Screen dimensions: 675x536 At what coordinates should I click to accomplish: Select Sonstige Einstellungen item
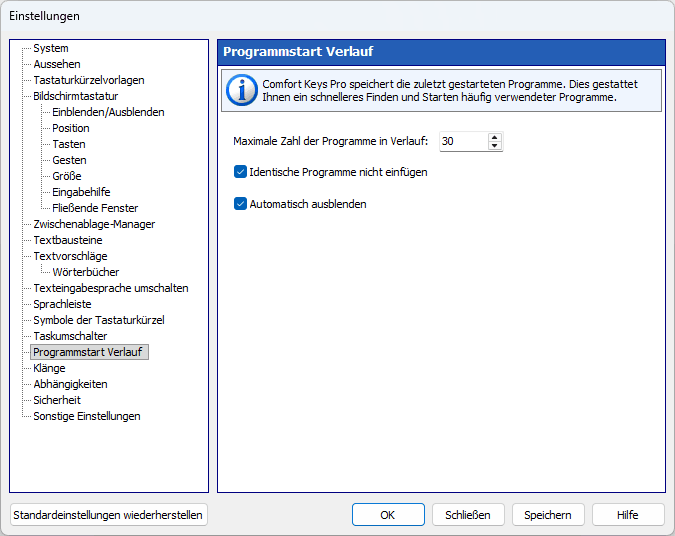tap(87, 416)
